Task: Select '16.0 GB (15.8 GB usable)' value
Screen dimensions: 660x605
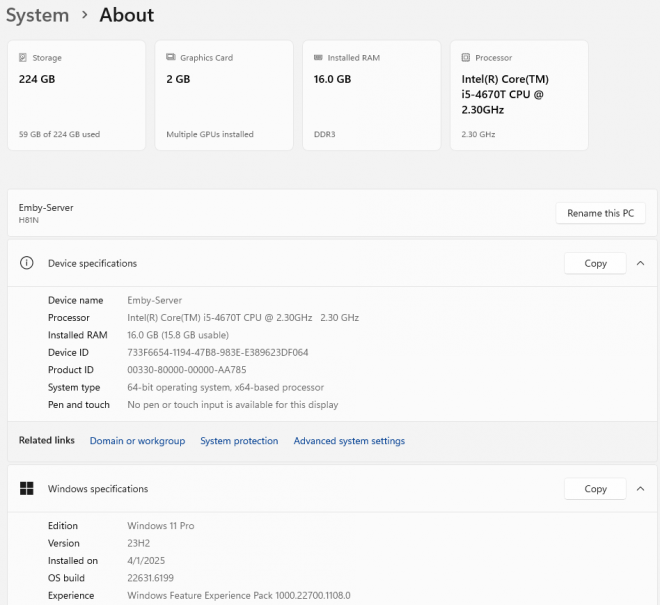Action: point(178,335)
